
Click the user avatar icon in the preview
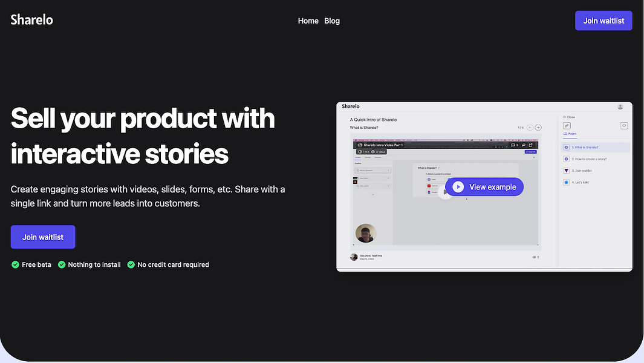pyautogui.click(x=620, y=106)
